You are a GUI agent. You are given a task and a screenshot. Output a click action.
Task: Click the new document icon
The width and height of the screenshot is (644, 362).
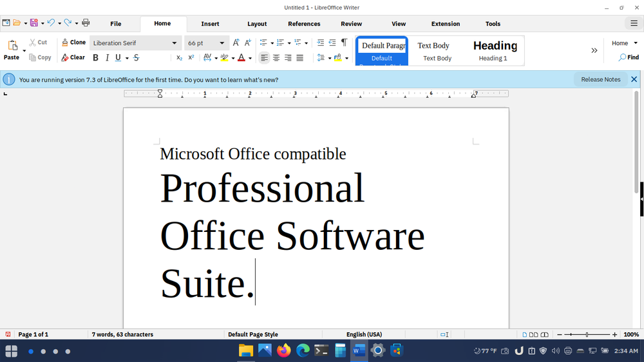point(6,23)
